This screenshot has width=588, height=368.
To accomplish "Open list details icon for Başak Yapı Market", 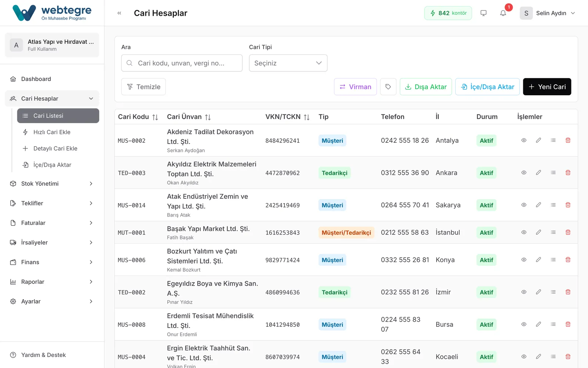I will coord(553,232).
